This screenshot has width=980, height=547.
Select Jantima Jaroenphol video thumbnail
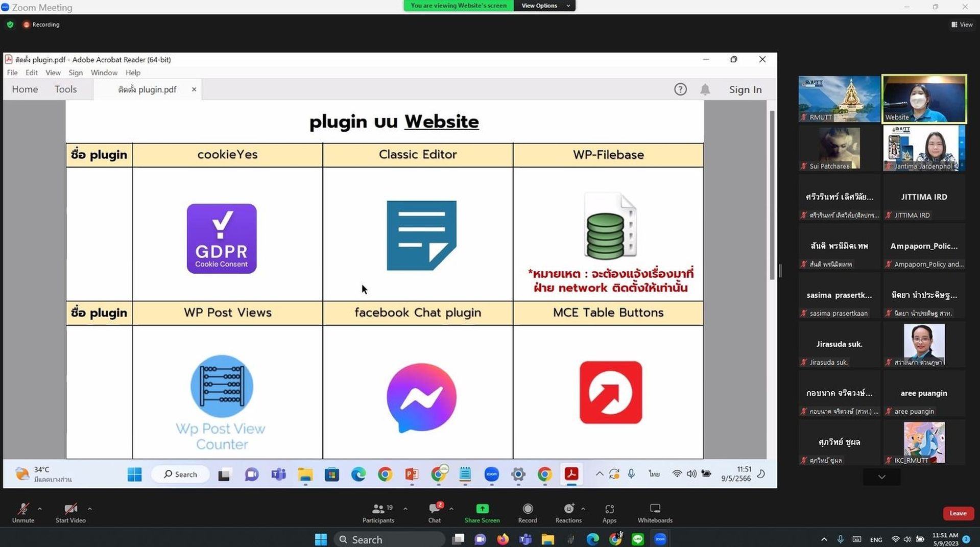[x=924, y=148]
